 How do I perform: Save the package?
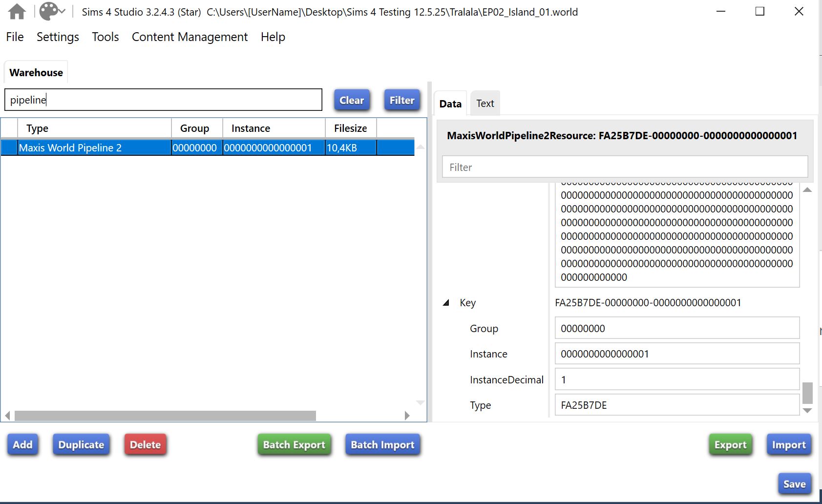click(795, 483)
